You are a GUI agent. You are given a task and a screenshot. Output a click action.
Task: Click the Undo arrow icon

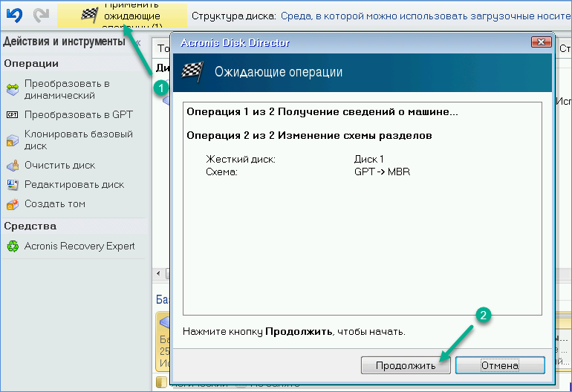(x=14, y=14)
